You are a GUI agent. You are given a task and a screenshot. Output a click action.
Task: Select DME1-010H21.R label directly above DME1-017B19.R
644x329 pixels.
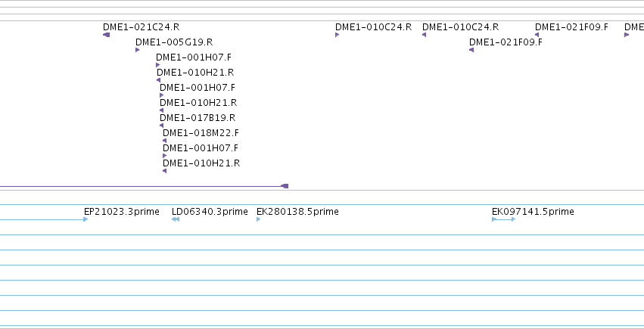click(198, 103)
